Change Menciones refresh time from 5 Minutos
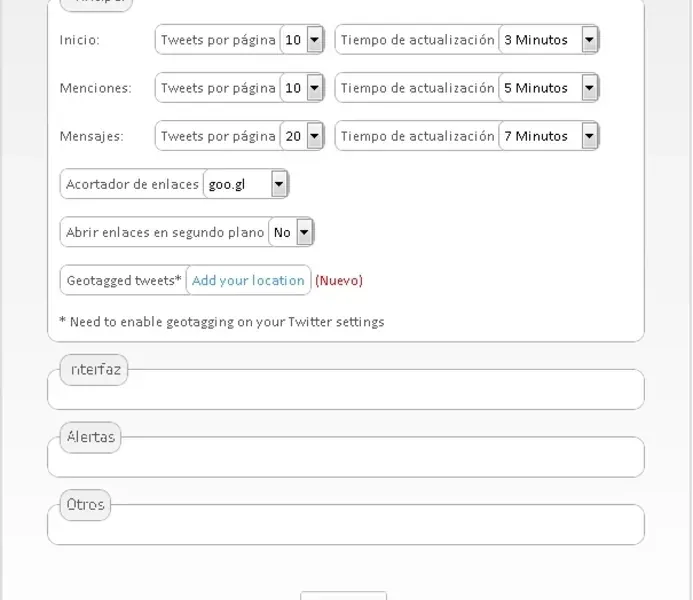This screenshot has width=693, height=600. (x=549, y=88)
